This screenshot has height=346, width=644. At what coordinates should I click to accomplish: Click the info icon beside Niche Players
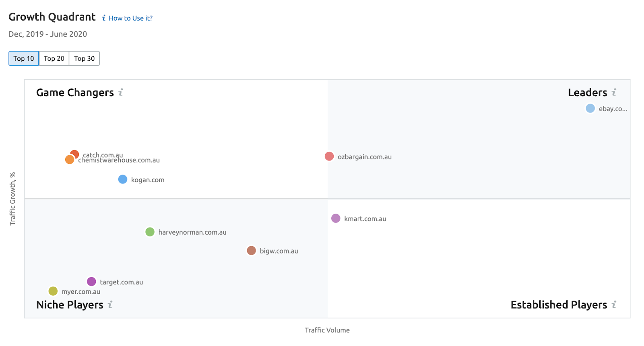(110, 305)
